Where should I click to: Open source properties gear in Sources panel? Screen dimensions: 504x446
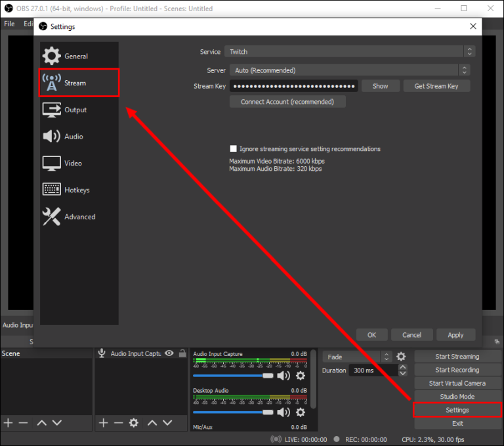pyautogui.click(x=133, y=422)
